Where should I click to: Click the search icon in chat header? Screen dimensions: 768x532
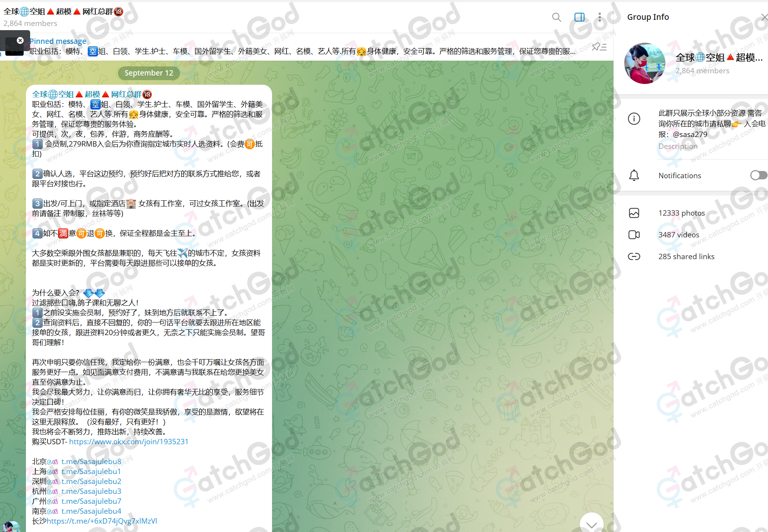point(556,17)
